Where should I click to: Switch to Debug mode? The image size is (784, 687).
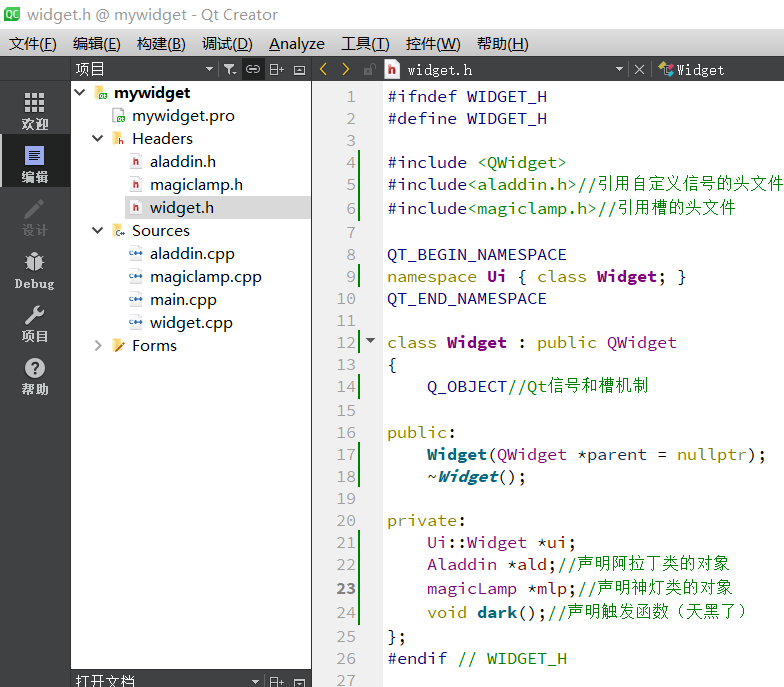34,270
